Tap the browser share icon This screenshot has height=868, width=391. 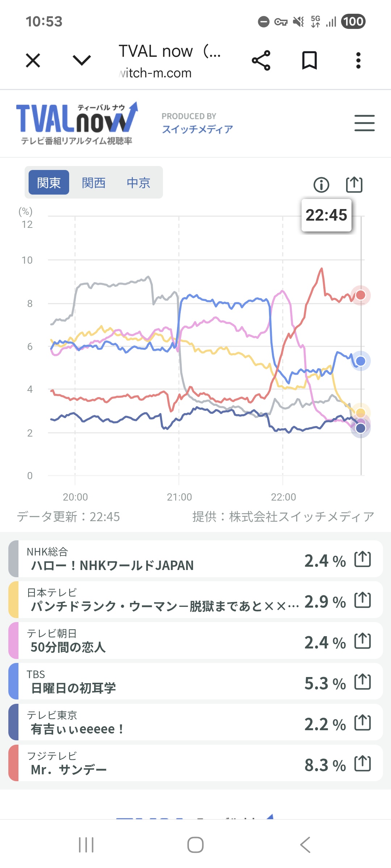pos(261,60)
